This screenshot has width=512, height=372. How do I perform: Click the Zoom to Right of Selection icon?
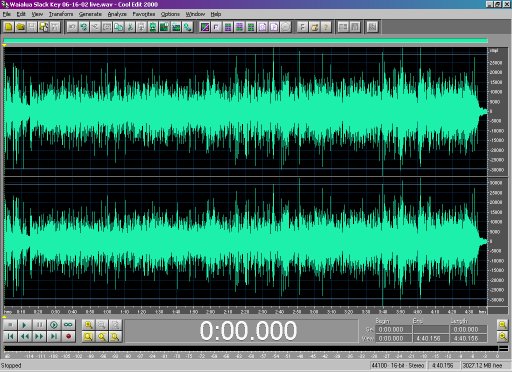115,337
